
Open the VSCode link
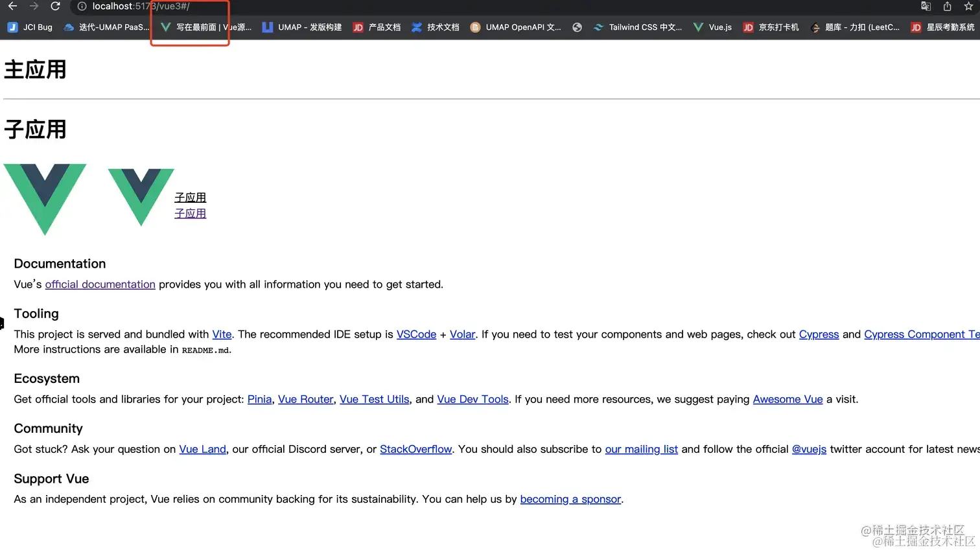[416, 334]
